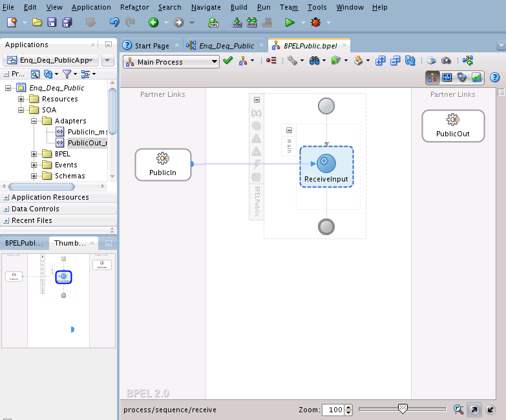Switch to the Start Page tab

point(152,46)
